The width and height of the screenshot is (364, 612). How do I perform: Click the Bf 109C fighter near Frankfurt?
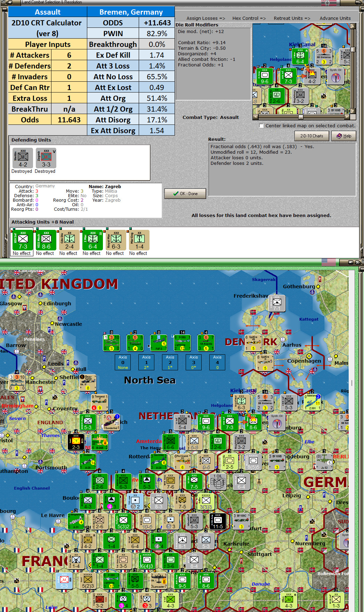[242, 521]
